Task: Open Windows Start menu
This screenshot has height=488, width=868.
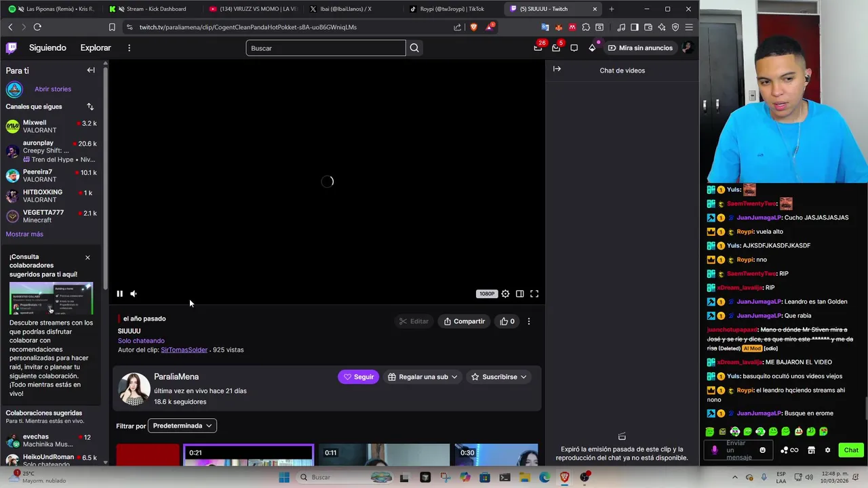Action: tap(283, 477)
